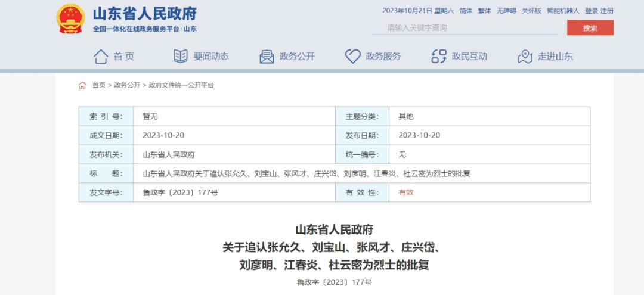Click the 注册 register link

coord(607,11)
